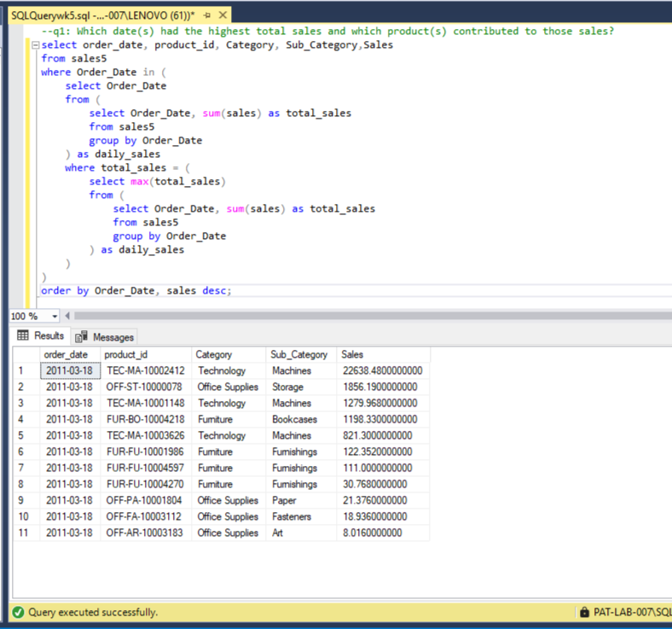Viewport: 672px width, 629px height.
Task: Click the Paper sub-category cell
Action: [x=301, y=500]
